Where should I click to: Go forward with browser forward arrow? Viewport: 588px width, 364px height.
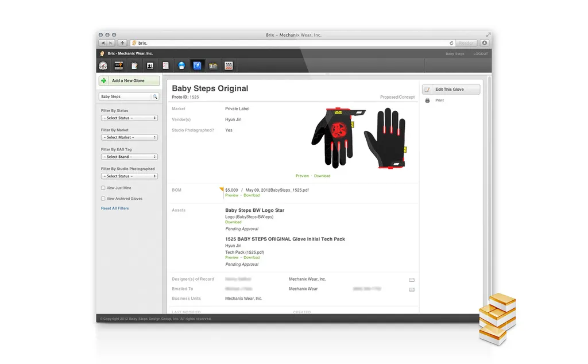(x=111, y=43)
